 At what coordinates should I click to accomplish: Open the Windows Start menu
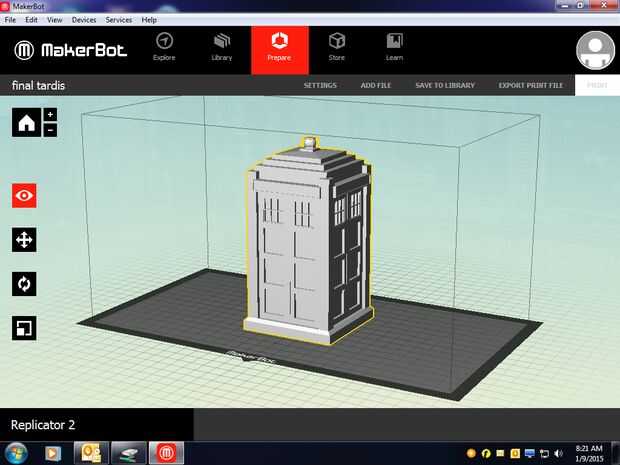[16, 453]
